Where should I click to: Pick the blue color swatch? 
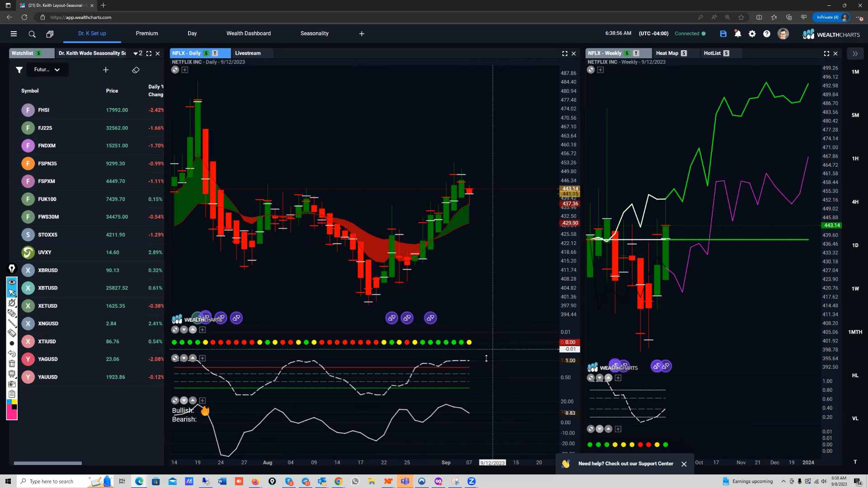[9, 402]
